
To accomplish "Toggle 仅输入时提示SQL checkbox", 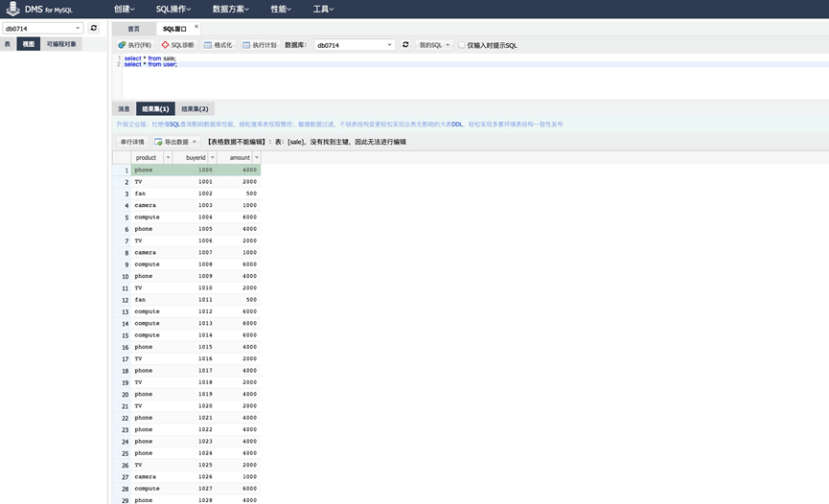I will pyautogui.click(x=462, y=45).
